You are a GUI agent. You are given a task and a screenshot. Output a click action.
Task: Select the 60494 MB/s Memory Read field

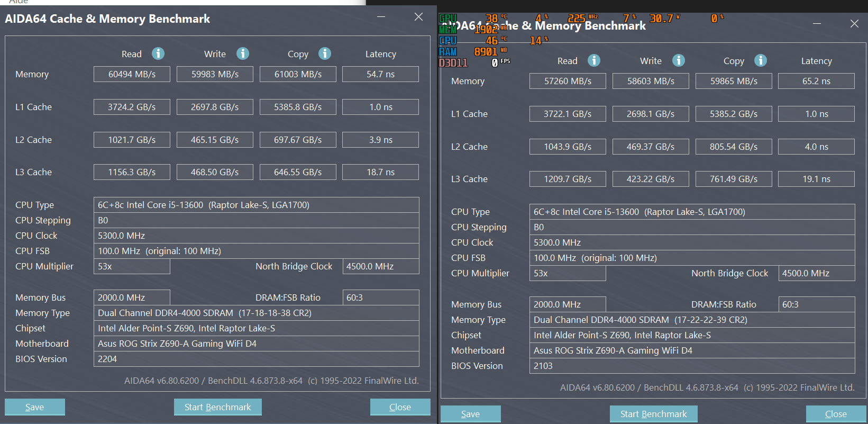(x=132, y=74)
